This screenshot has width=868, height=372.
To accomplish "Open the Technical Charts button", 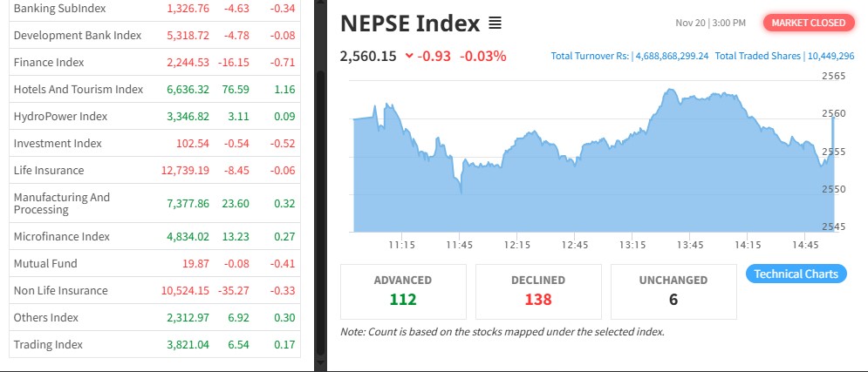I will point(796,274).
